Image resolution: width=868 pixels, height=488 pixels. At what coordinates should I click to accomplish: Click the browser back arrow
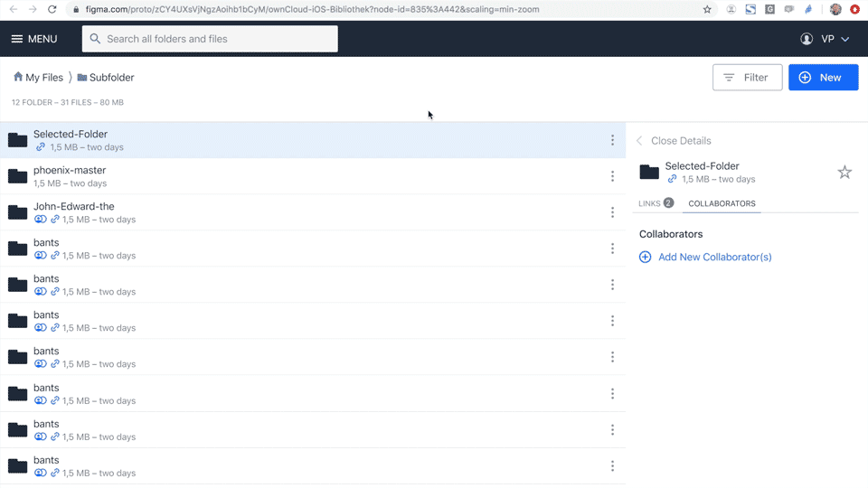[14, 9]
